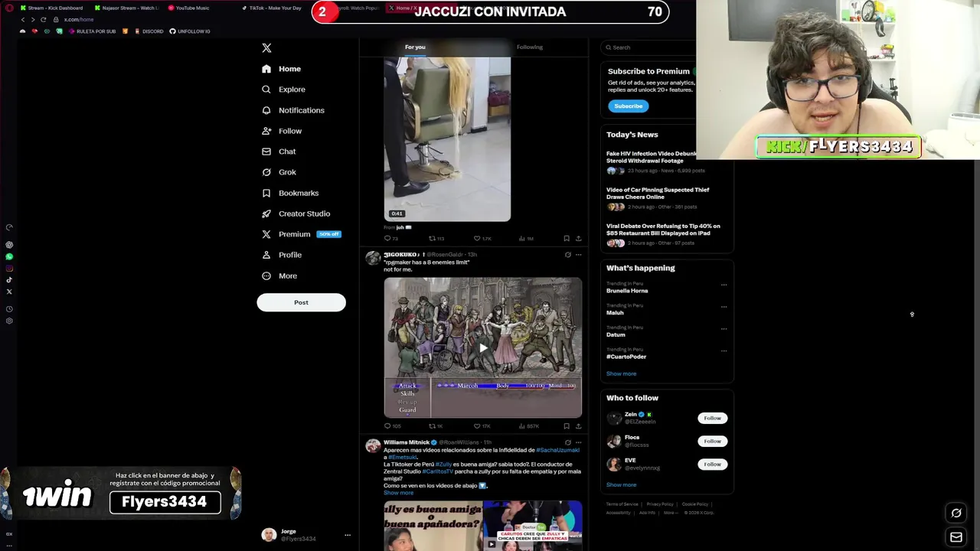Open Grok in the sidebar

(x=279, y=172)
